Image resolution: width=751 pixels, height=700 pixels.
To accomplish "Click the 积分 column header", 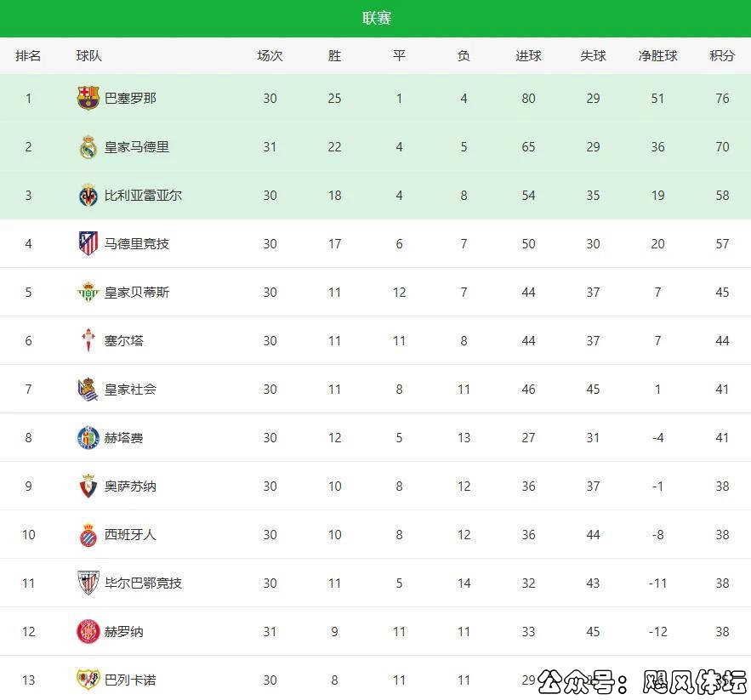I will click(722, 56).
